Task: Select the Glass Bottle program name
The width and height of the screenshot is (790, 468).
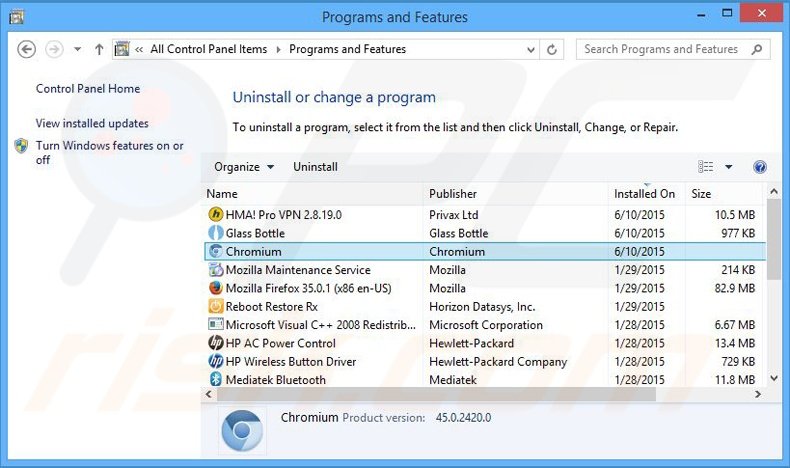Action: tap(255, 233)
